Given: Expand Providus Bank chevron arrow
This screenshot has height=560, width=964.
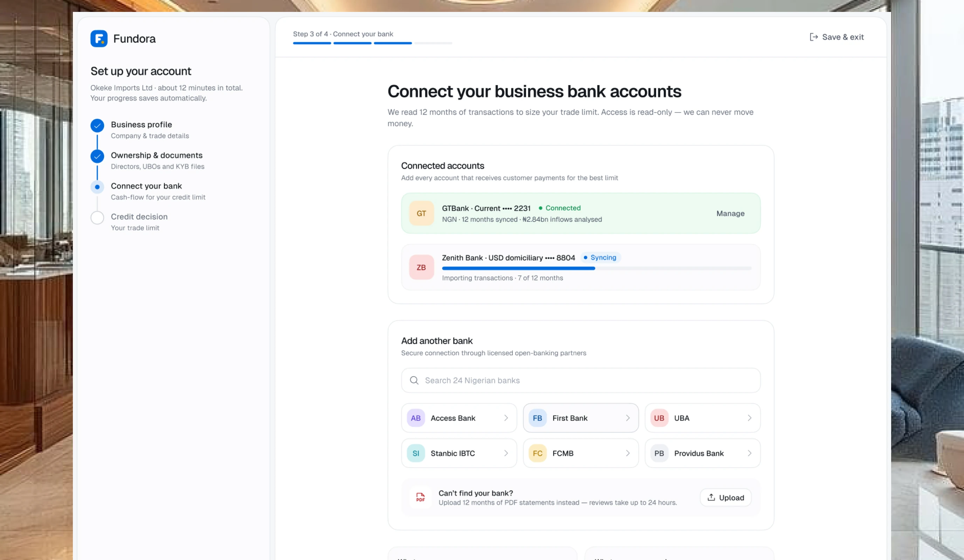Looking at the screenshot, I should click(749, 453).
